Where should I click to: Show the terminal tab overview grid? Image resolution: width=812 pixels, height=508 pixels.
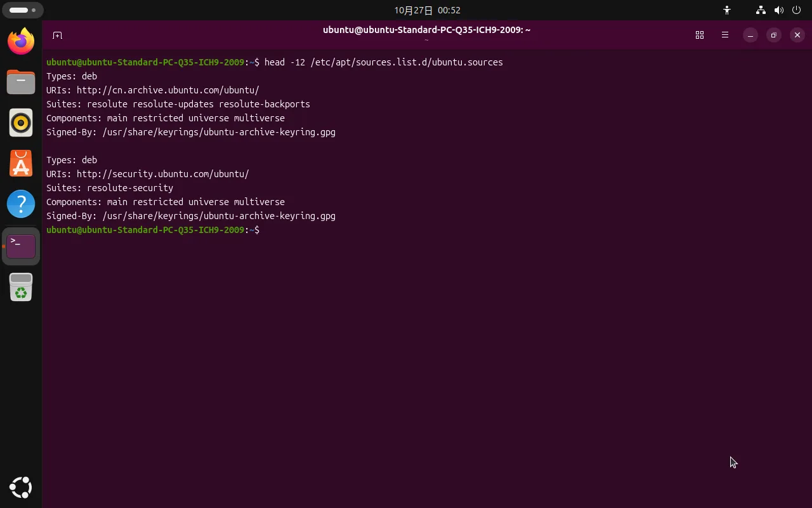[700, 35]
